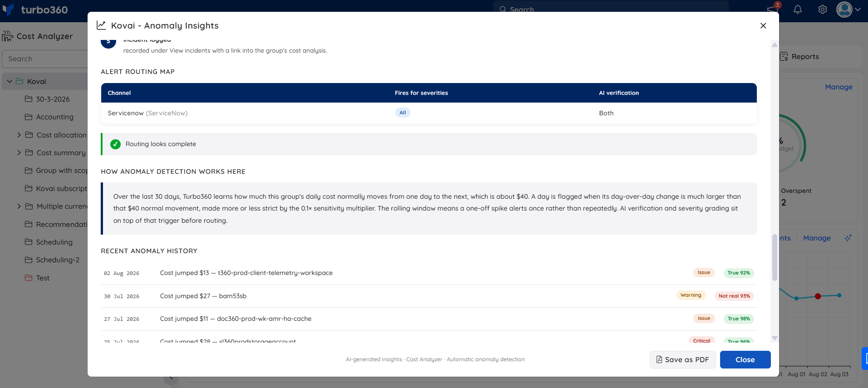Click the red anomaly point on the chart
This screenshot has height=388, width=868.
coord(818,296)
